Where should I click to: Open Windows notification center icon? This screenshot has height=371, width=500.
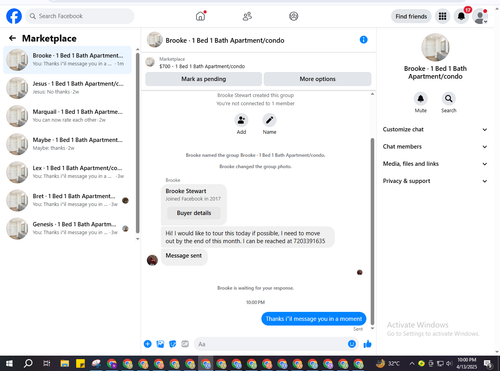point(488,363)
